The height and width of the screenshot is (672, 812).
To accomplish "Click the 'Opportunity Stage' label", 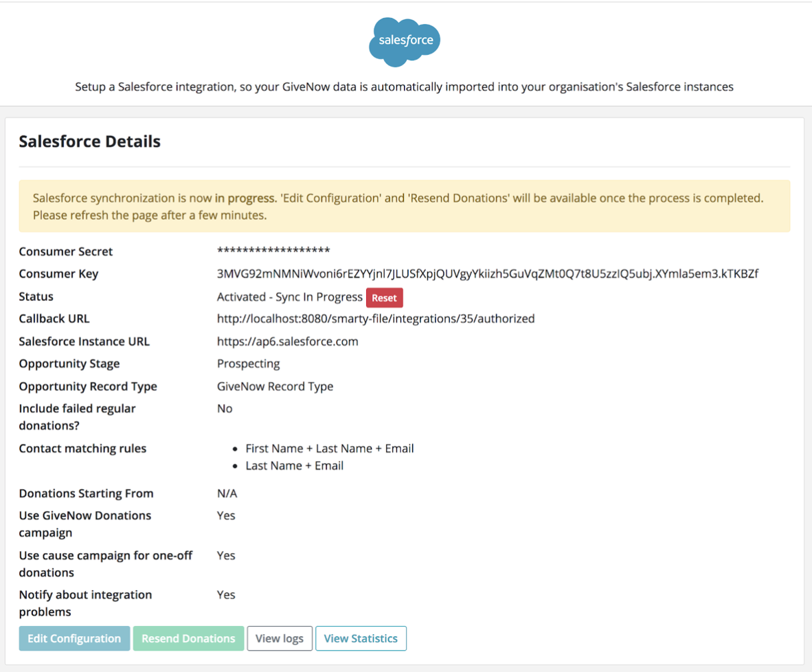I will coord(69,363).
